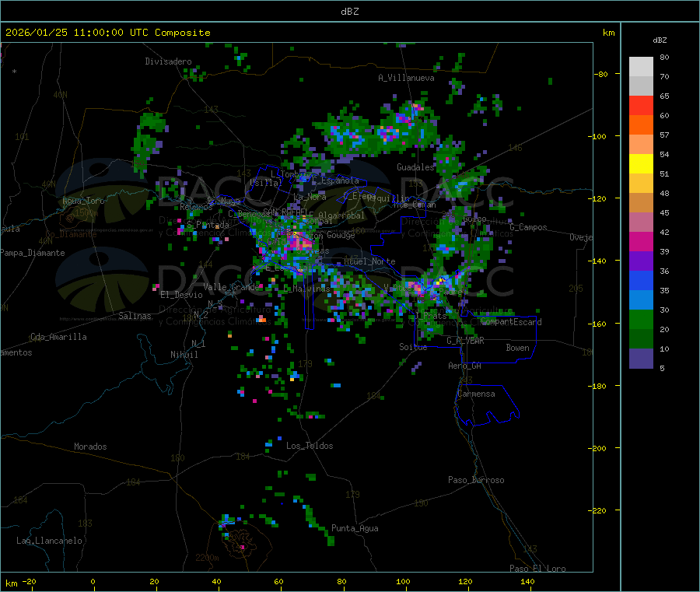Pick the orange 57–60 dBZ legend swatch
This screenshot has width=700, height=592.
tap(641, 125)
